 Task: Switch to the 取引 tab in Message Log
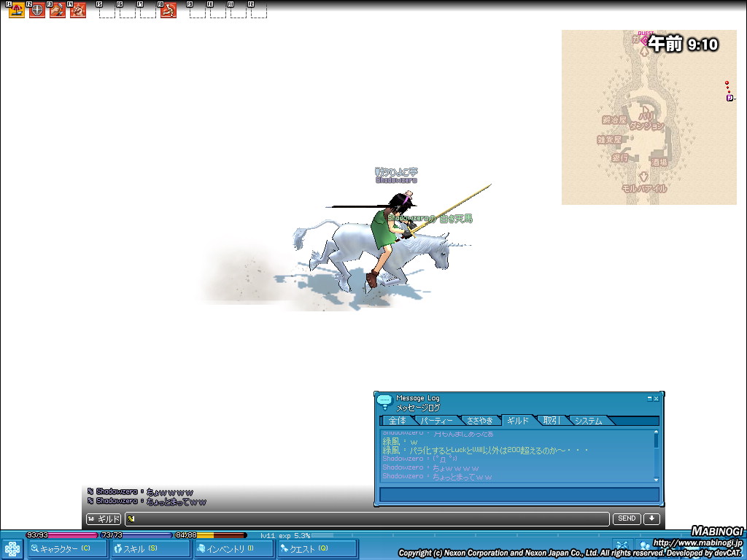(x=551, y=421)
